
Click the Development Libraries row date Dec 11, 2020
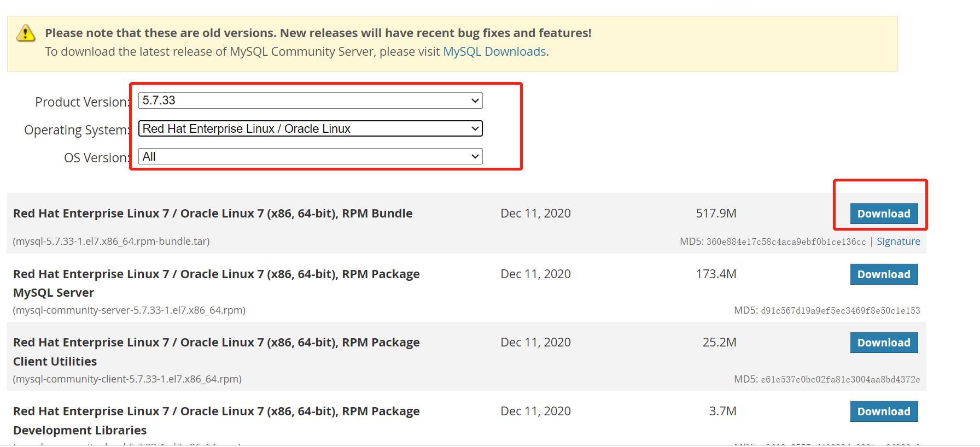535,411
